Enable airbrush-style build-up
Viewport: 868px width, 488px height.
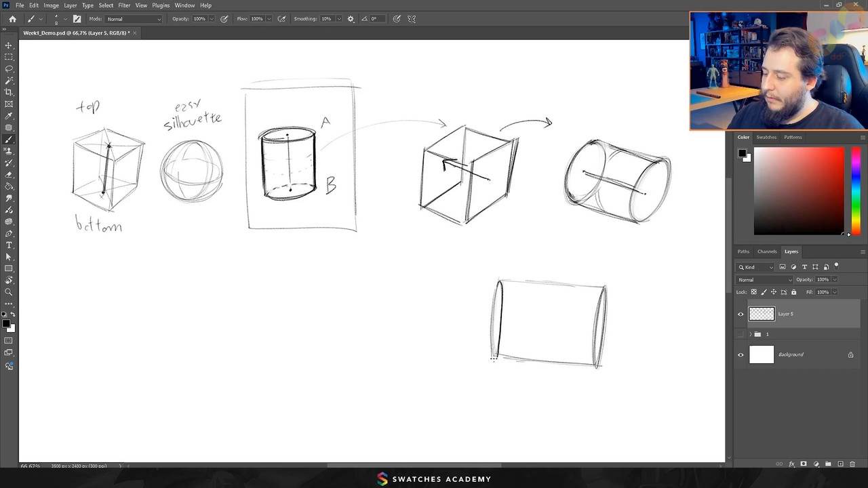click(281, 19)
